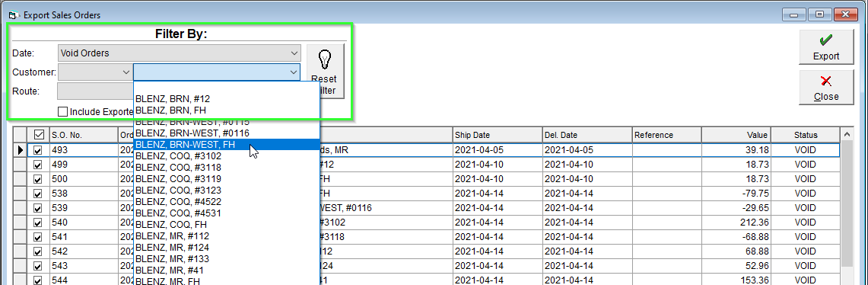Image resolution: width=868 pixels, height=285 pixels.
Task: Select BLENZ, COQ, FH from list
Action: point(227,225)
